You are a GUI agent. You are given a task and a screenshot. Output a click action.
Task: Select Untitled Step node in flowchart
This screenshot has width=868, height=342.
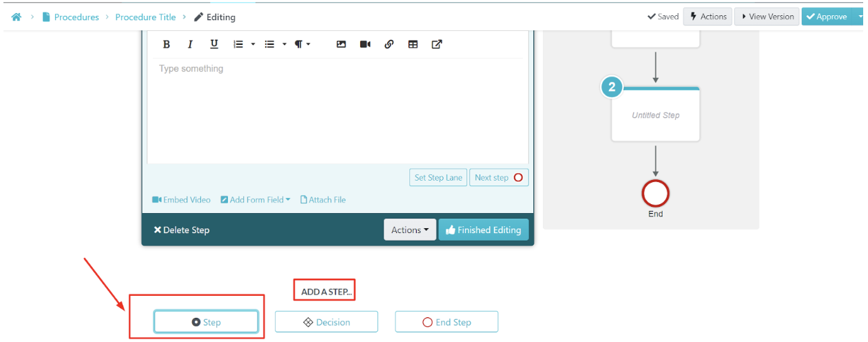[656, 115]
